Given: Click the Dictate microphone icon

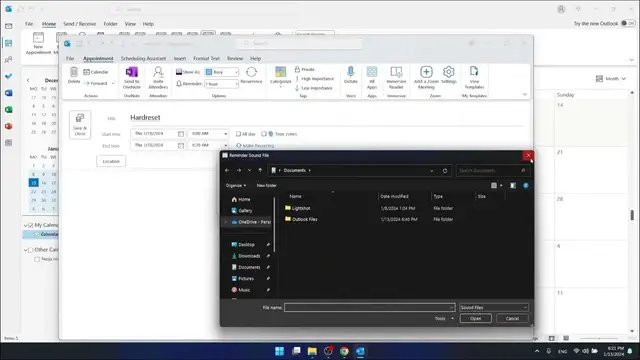Looking at the screenshot, I should pos(351,76).
